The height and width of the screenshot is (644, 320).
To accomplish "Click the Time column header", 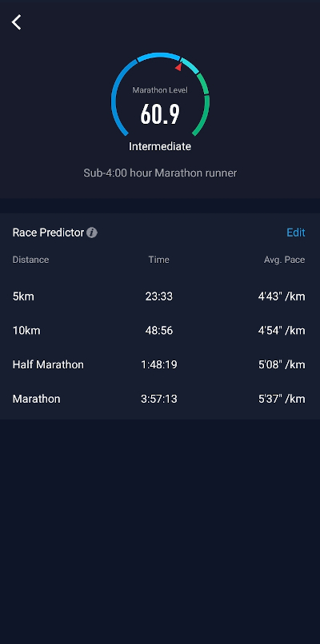I will click(158, 260).
